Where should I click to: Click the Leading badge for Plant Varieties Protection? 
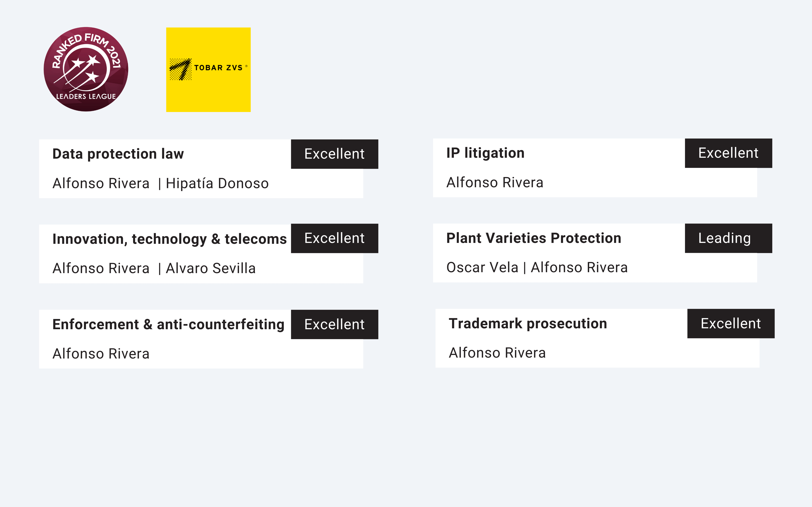(x=729, y=238)
